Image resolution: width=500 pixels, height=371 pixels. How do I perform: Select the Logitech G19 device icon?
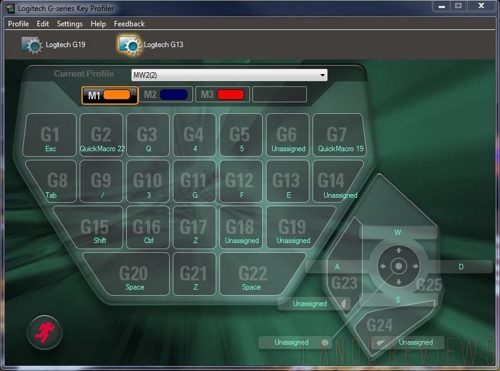(32, 45)
